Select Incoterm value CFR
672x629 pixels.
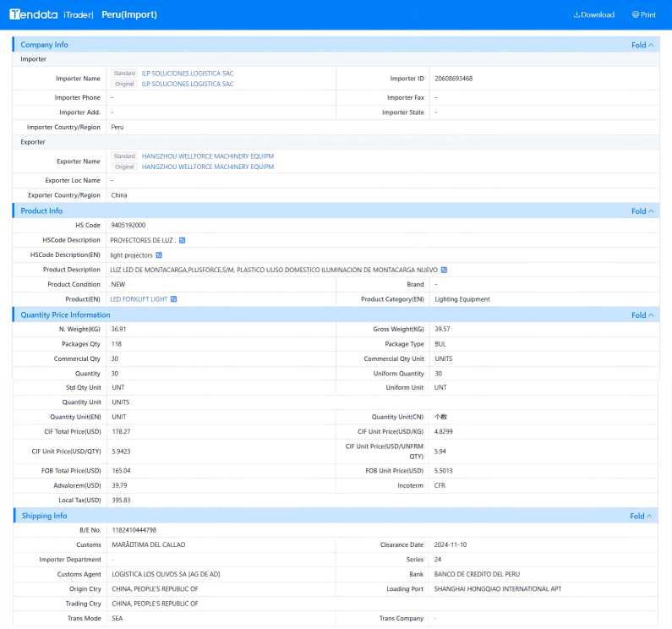click(x=440, y=485)
